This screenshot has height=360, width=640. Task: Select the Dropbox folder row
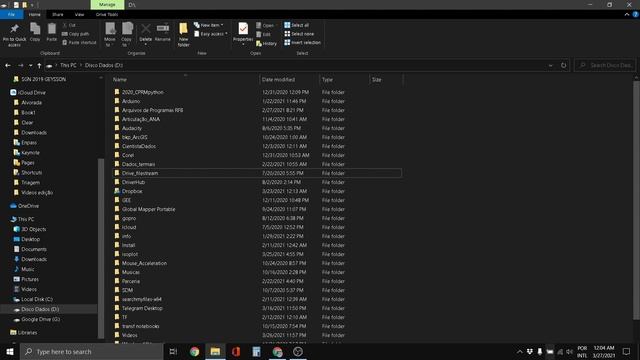[256, 191]
